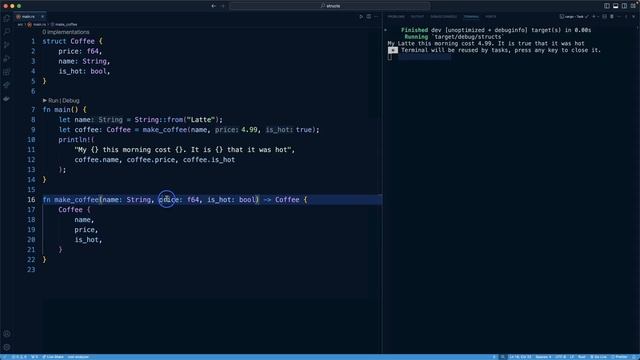Create a new terminal with the plus icon

(594, 16)
